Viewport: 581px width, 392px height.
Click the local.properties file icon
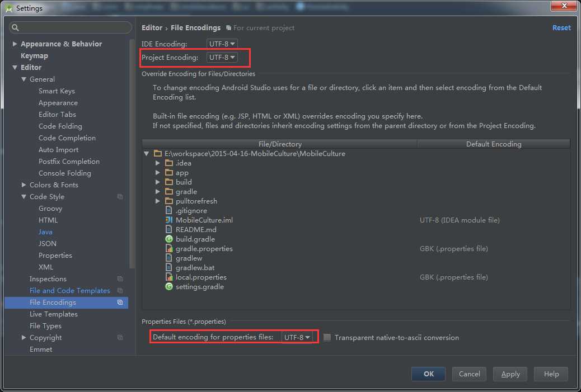tap(169, 277)
